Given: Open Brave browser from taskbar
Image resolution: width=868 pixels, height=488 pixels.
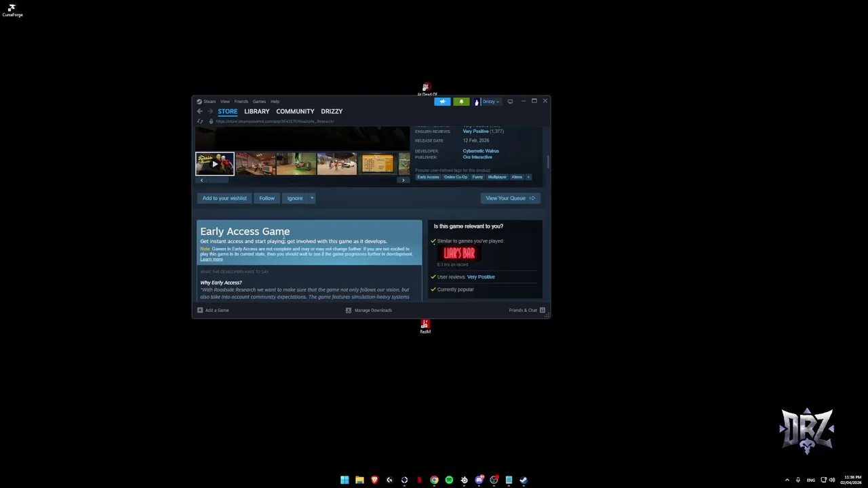Looking at the screenshot, I should (x=374, y=480).
